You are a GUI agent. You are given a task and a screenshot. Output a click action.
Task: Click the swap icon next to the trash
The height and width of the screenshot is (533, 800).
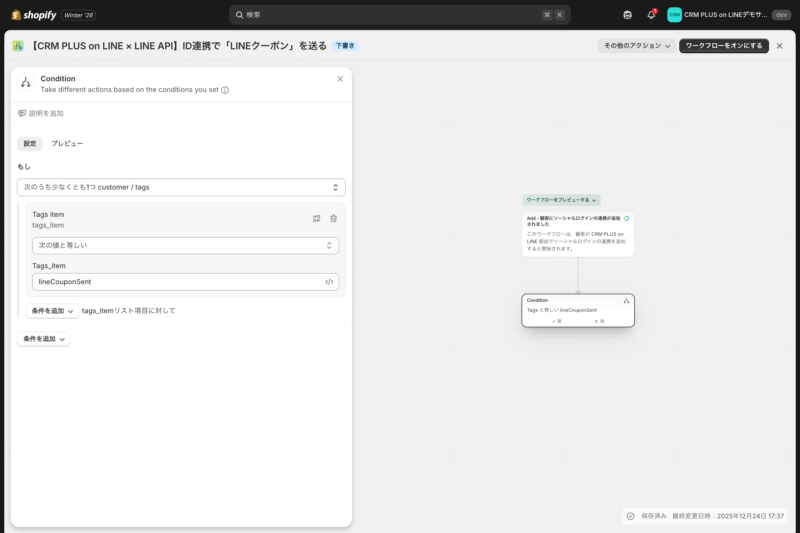point(316,218)
